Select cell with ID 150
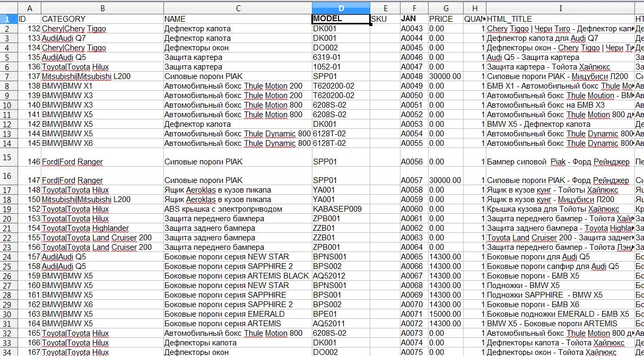This screenshot has height=356, width=644. [x=29, y=199]
